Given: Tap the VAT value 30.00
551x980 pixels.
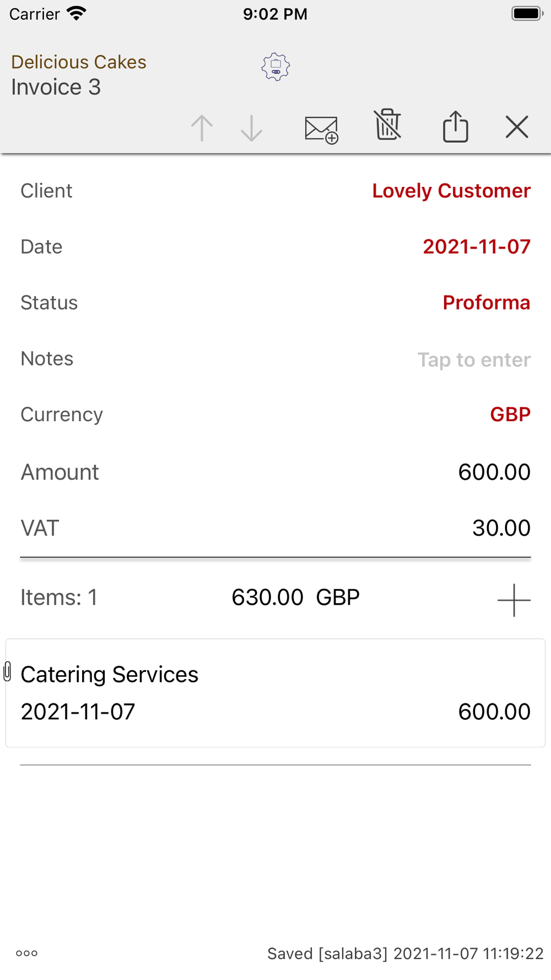Looking at the screenshot, I should point(501,528).
